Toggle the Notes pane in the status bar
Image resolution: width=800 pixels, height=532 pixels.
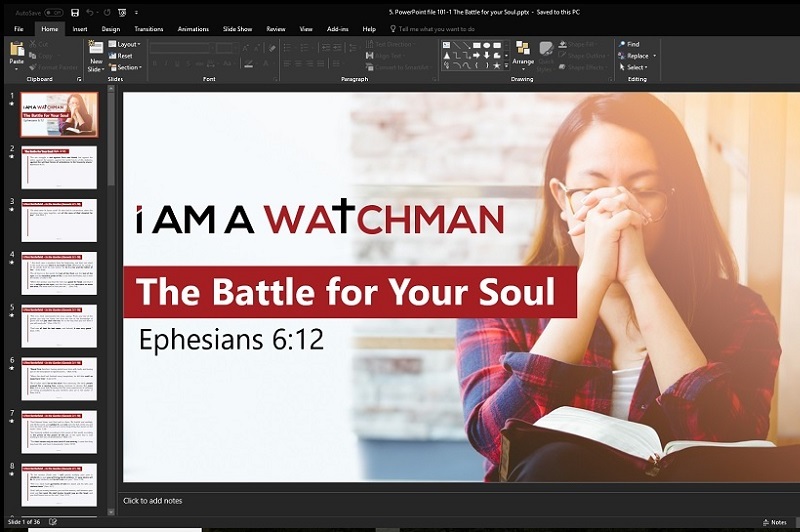coord(774,522)
